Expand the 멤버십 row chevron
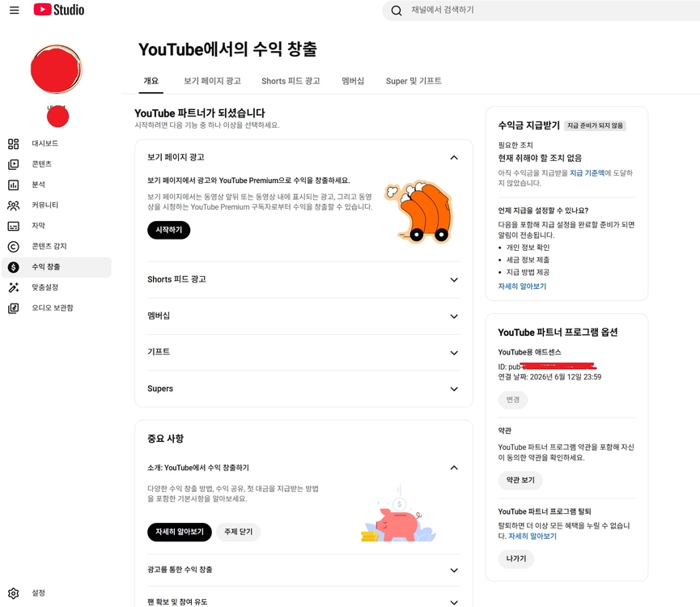 click(x=454, y=316)
